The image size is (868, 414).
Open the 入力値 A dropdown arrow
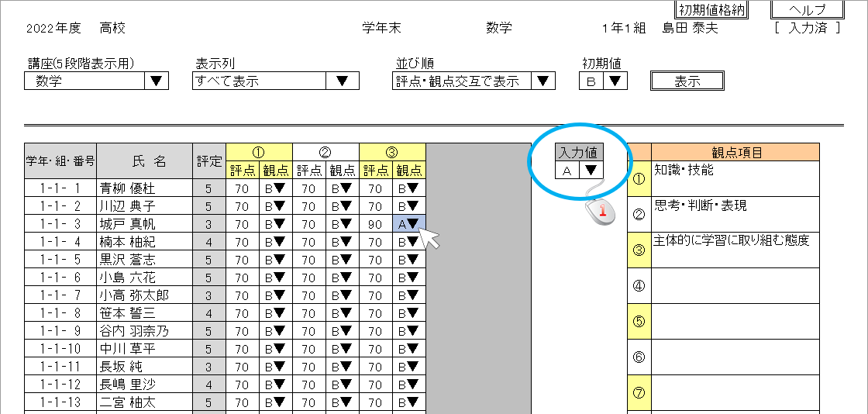591,171
